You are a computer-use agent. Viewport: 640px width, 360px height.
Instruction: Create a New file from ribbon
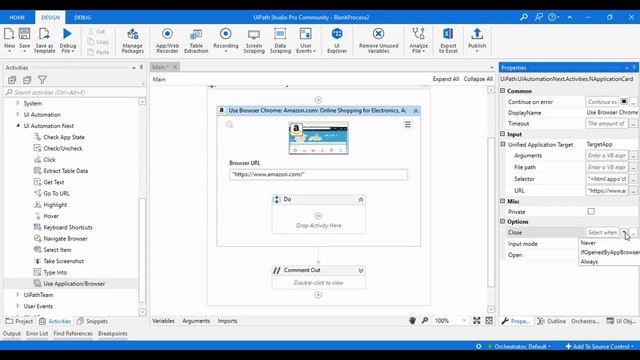click(x=9, y=40)
